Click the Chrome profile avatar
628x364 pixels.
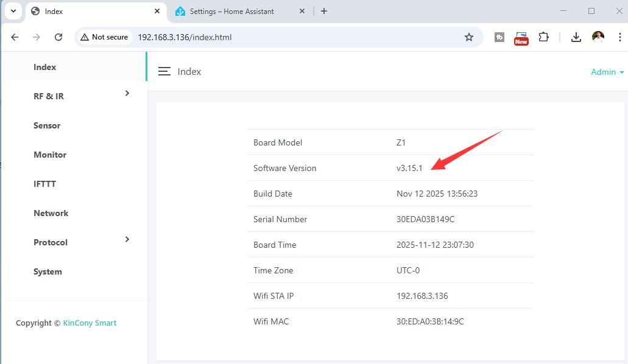(598, 37)
